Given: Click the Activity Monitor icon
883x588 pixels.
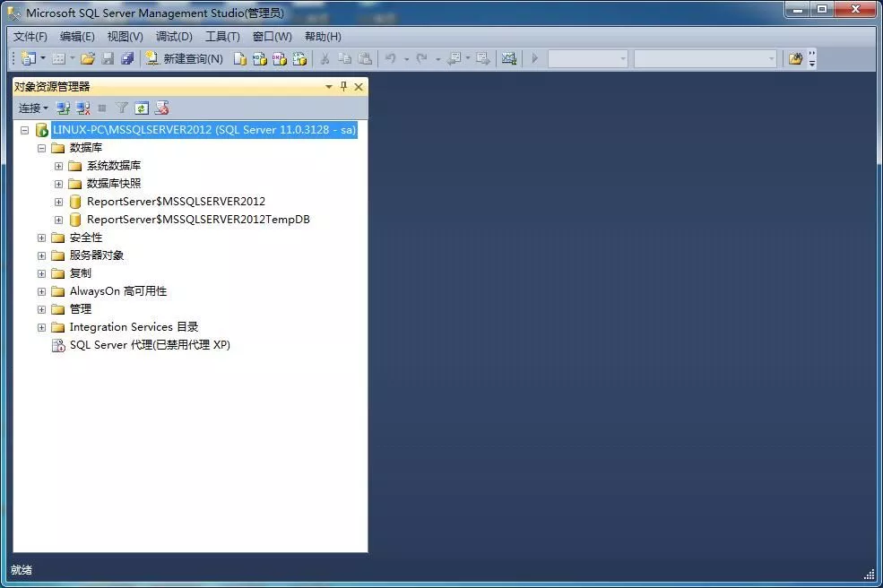Looking at the screenshot, I should point(509,58).
